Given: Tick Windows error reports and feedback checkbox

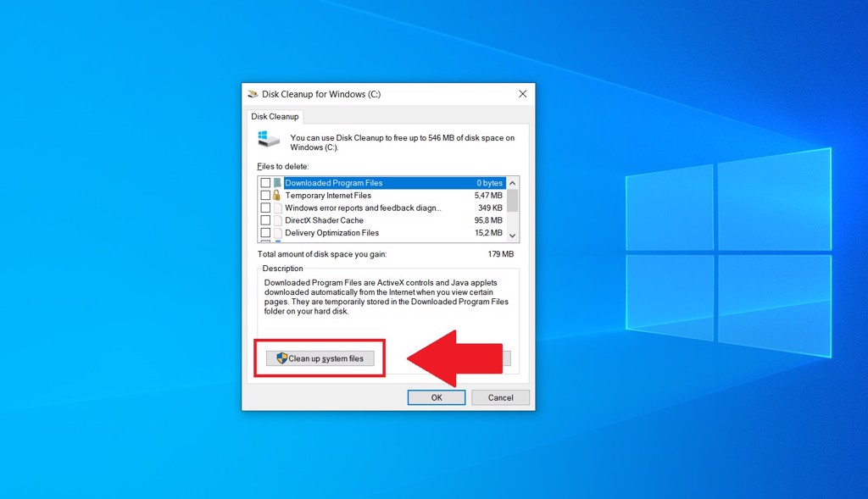Looking at the screenshot, I should [x=265, y=208].
